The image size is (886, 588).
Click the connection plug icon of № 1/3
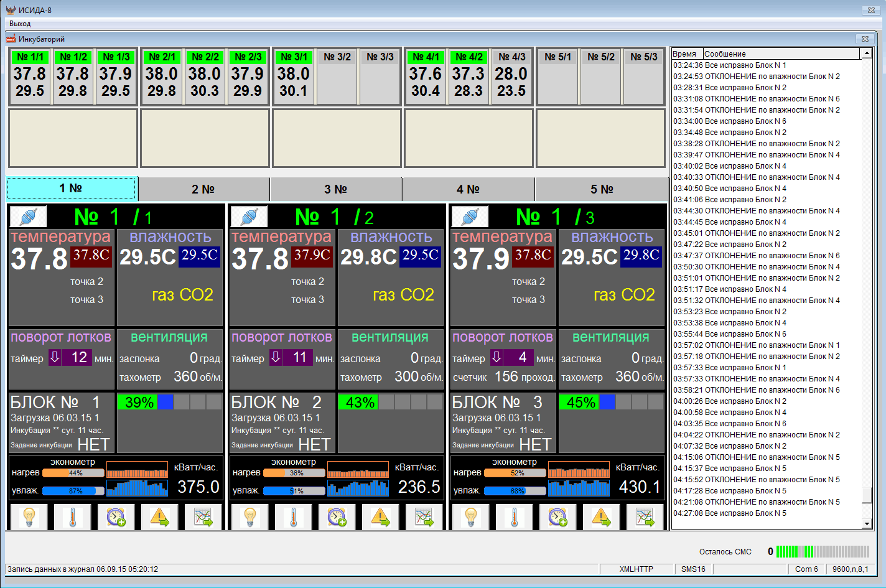click(x=470, y=217)
